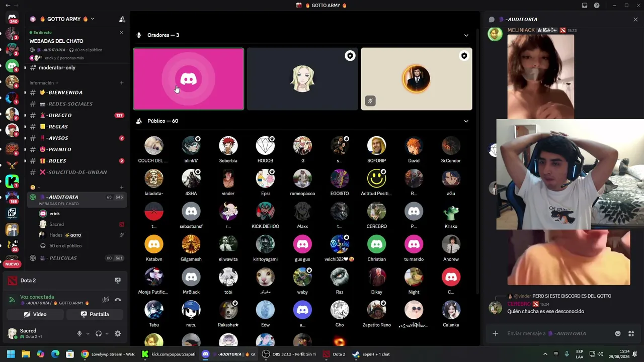Select the AUDITORIA stage channel
This screenshot has width=644, height=362.
[x=76, y=199]
